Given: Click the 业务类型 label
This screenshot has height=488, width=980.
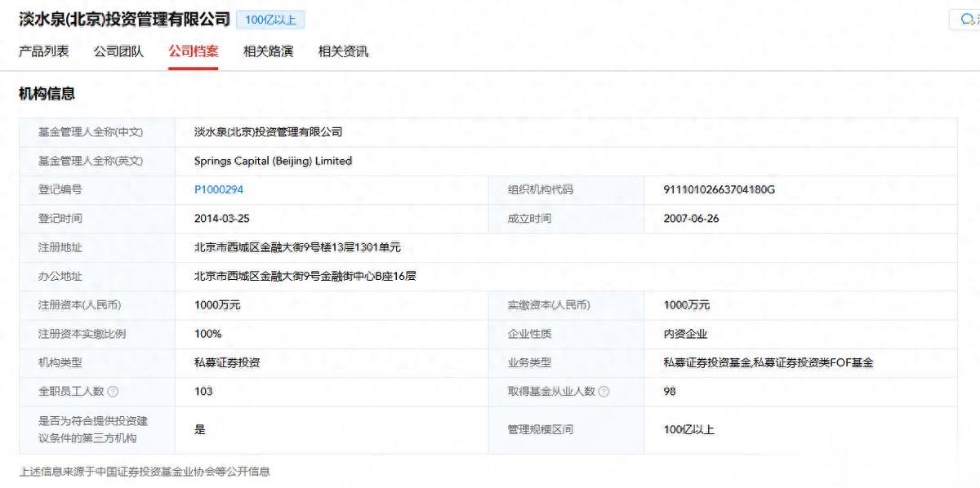Looking at the screenshot, I should 529,362.
